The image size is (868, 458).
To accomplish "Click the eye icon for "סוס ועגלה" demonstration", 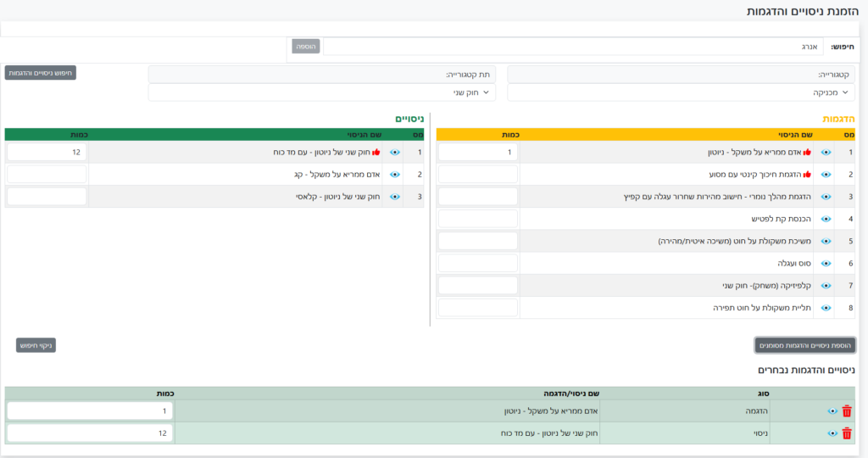I will [x=826, y=264].
